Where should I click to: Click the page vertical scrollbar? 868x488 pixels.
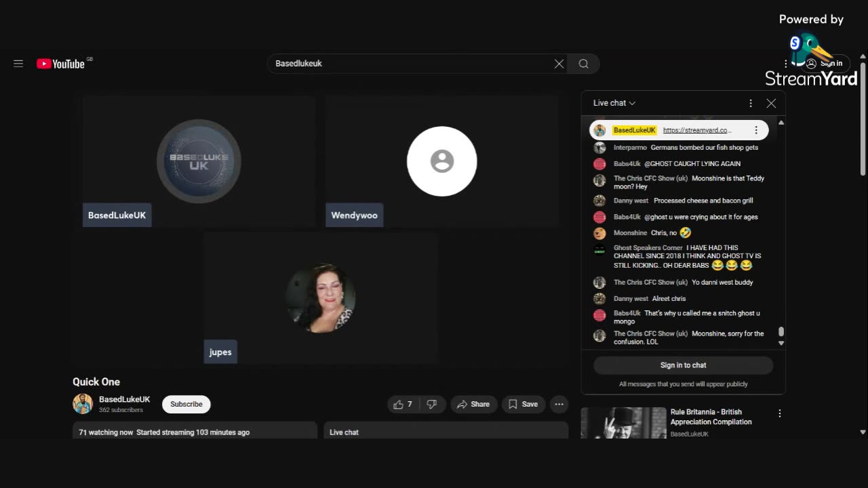coord(863,119)
